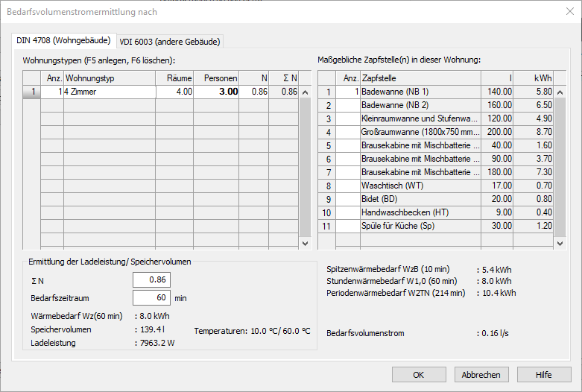Select Brausekabine row with 180.00 l

pos(435,172)
